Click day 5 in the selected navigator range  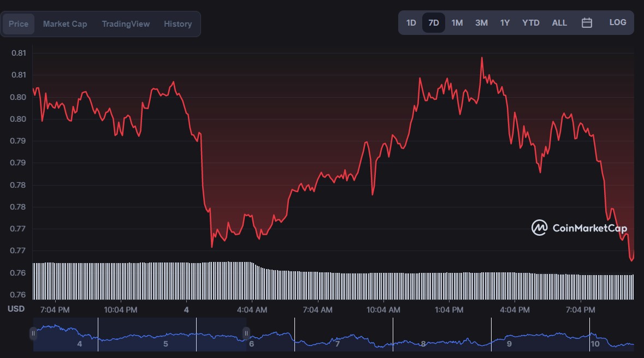pos(166,344)
